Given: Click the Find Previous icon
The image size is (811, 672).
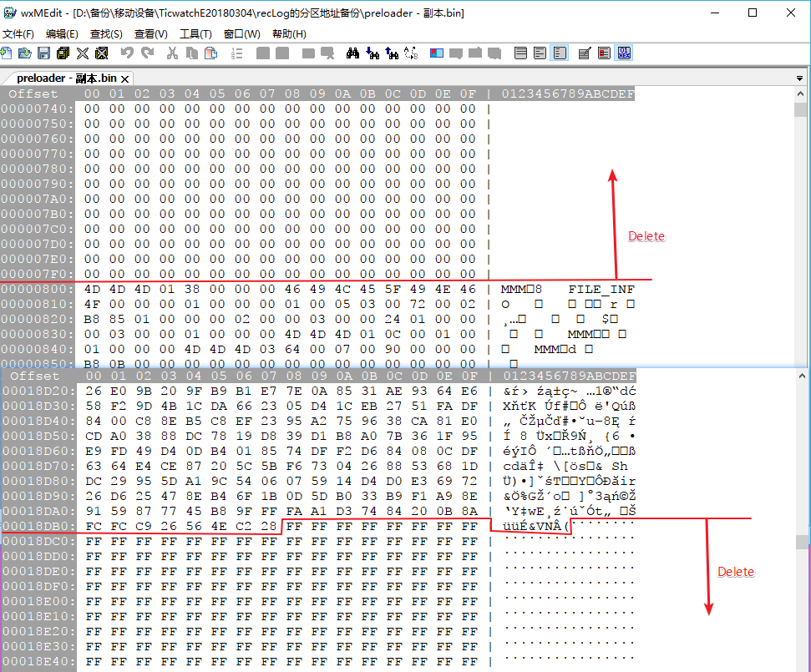Looking at the screenshot, I should click(x=392, y=53).
